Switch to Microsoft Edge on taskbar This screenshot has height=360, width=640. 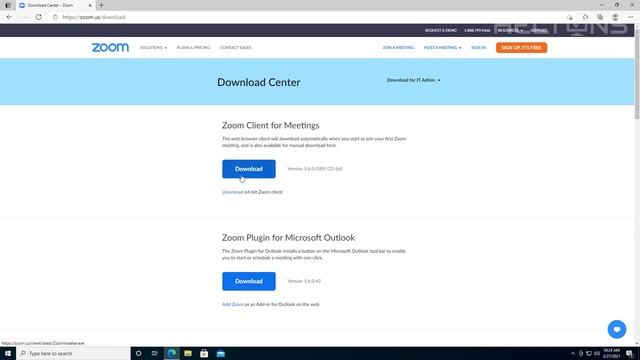tap(171, 353)
